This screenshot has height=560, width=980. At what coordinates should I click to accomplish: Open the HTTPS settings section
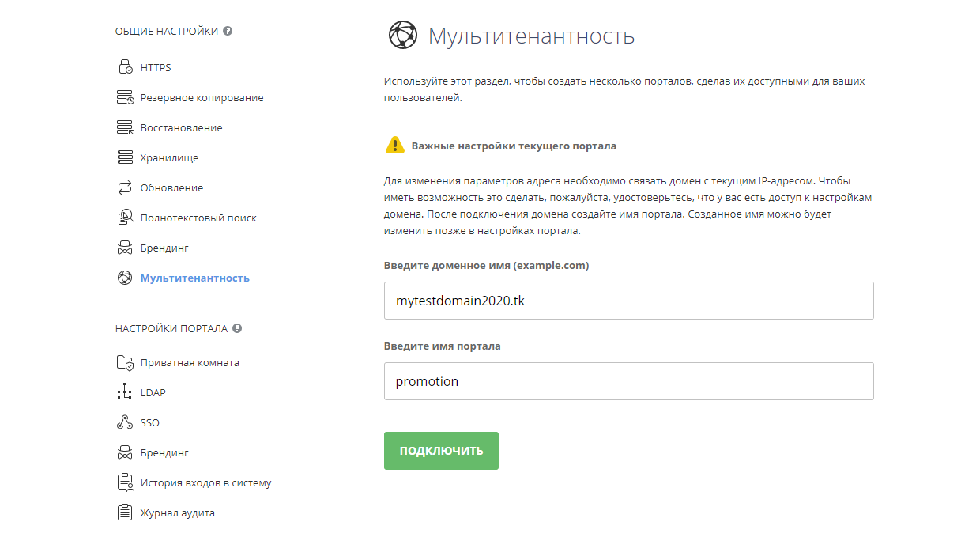coord(156,67)
